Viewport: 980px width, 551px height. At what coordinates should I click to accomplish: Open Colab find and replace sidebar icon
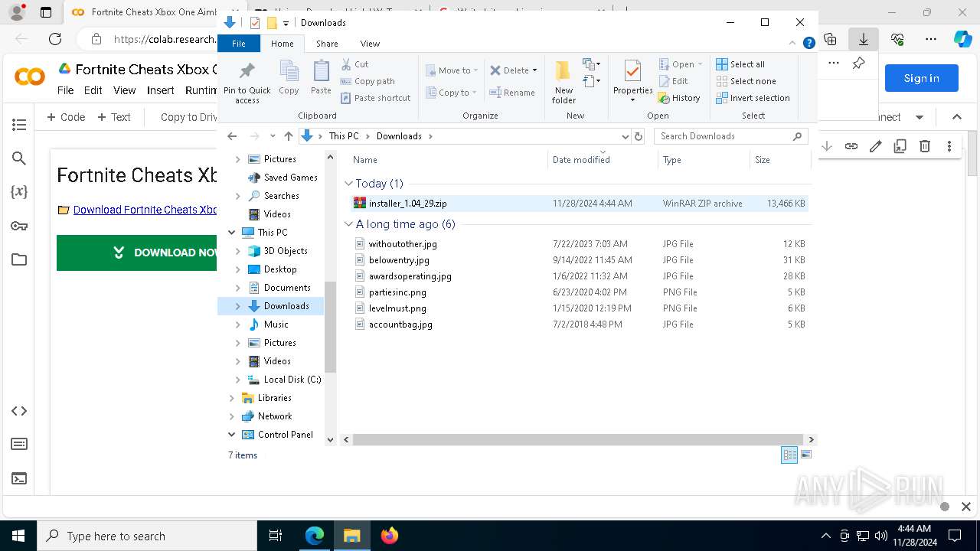point(19,158)
